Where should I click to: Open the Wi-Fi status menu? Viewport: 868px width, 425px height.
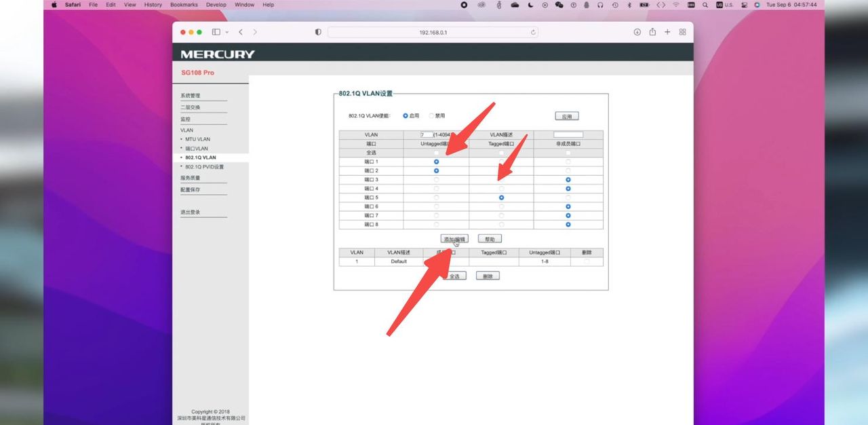coord(675,5)
